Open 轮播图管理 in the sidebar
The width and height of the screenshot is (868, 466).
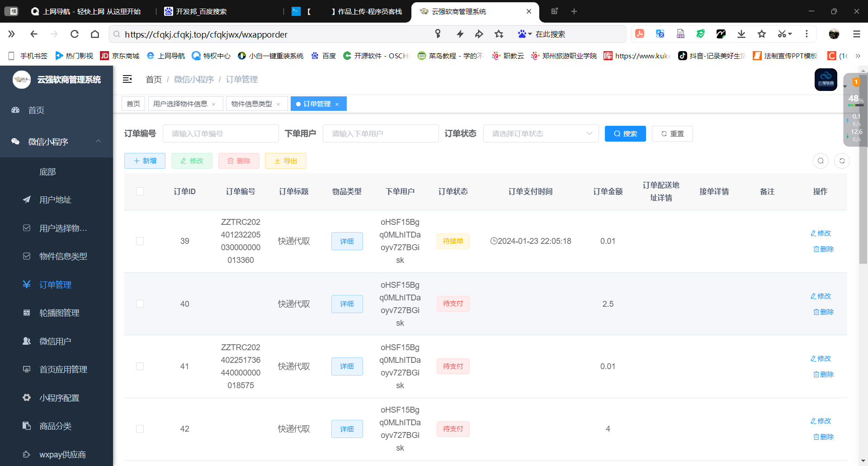[57, 313]
